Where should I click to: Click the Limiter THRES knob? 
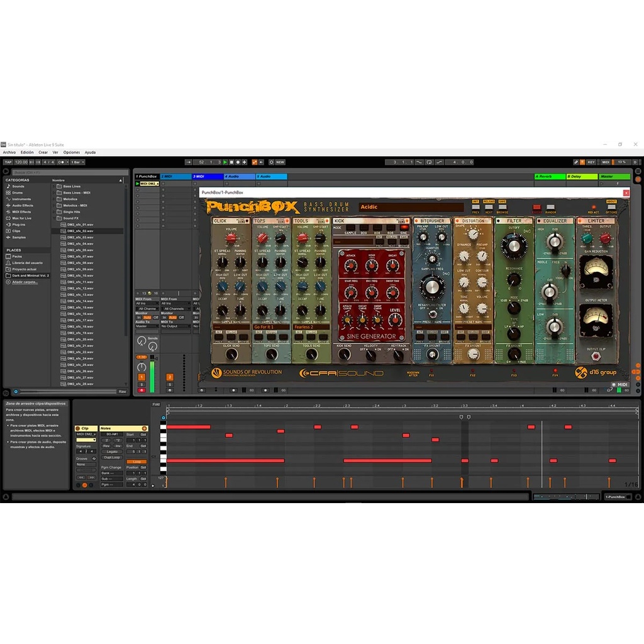[587, 238]
